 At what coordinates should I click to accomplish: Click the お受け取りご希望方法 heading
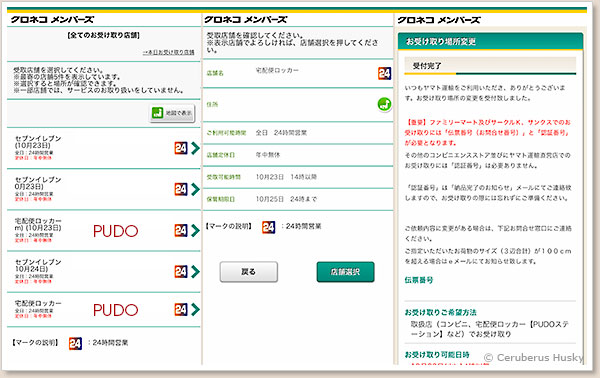[441, 313]
